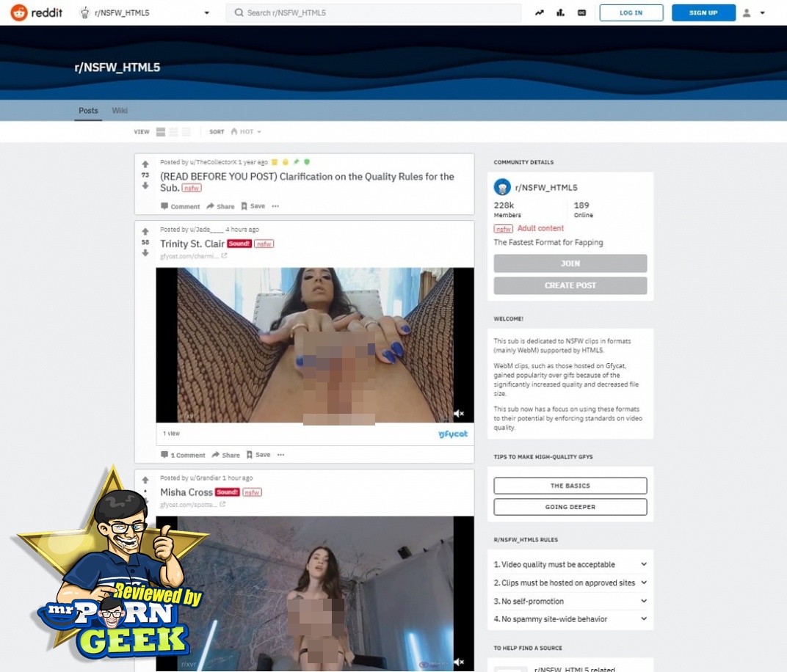The width and height of the screenshot is (787, 672).
Task: Open the Going Deeper tips button
Action: click(570, 507)
